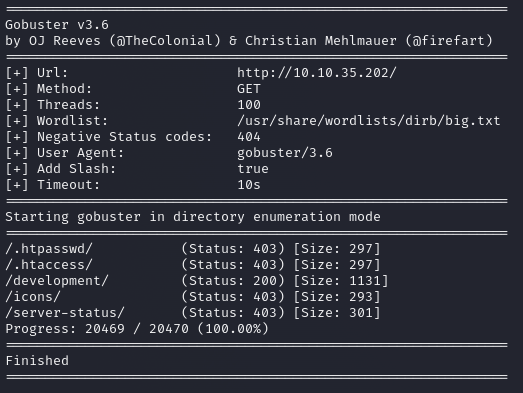The width and height of the screenshot is (523, 393).
Task: Click the 'User Agent:' label
Action: coord(80,153)
